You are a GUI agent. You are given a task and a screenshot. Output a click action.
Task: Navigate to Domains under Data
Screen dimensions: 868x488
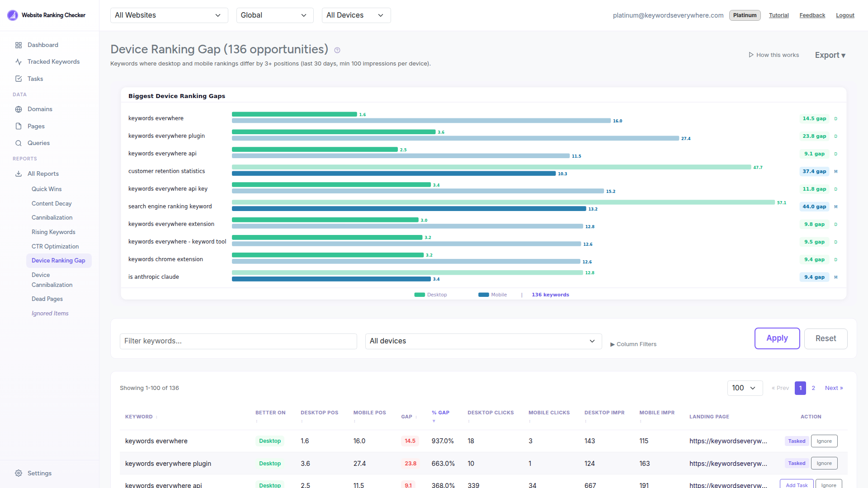(40, 109)
